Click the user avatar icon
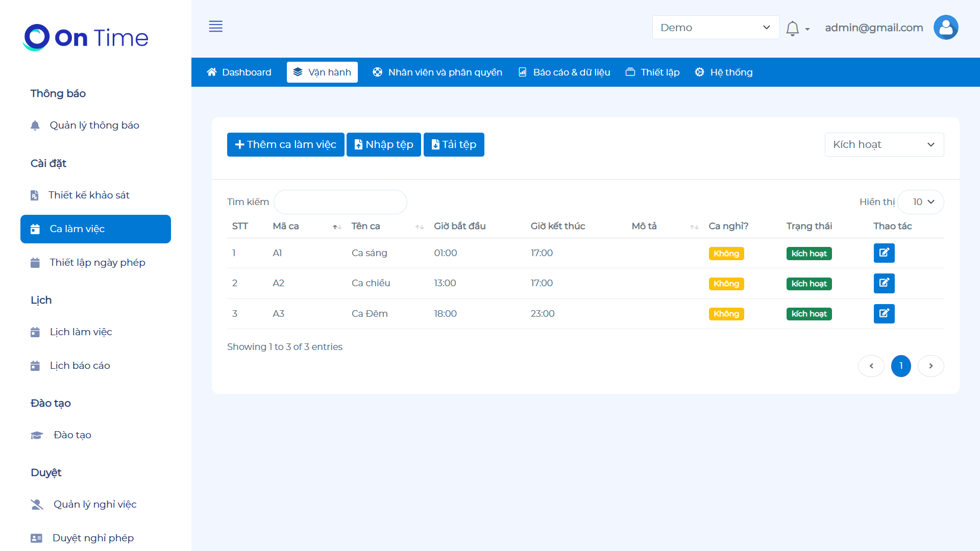Viewport: 980px width, 551px height. 945,28
